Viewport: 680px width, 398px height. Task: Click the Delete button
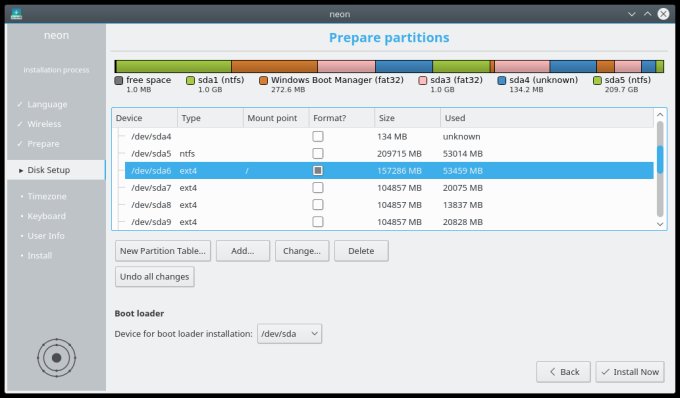coord(361,251)
